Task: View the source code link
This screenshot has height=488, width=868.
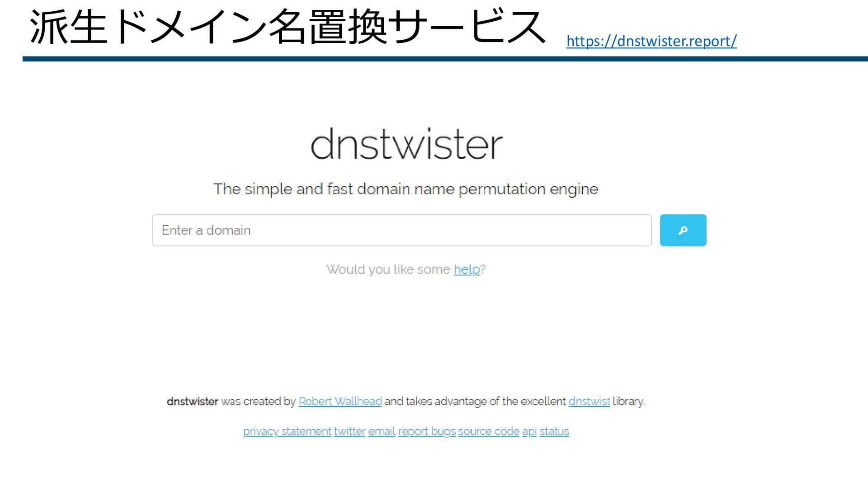Action: pos(488,432)
